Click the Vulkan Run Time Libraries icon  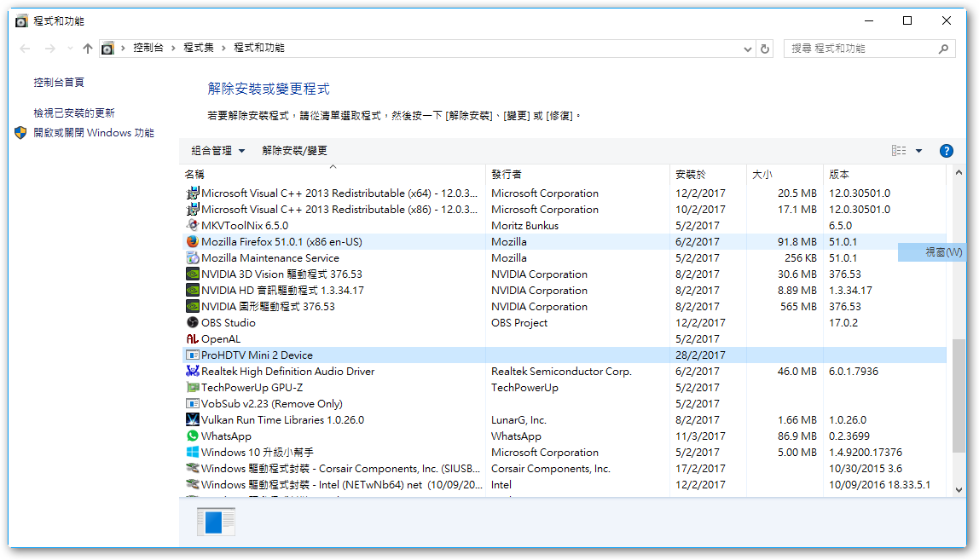(x=193, y=420)
